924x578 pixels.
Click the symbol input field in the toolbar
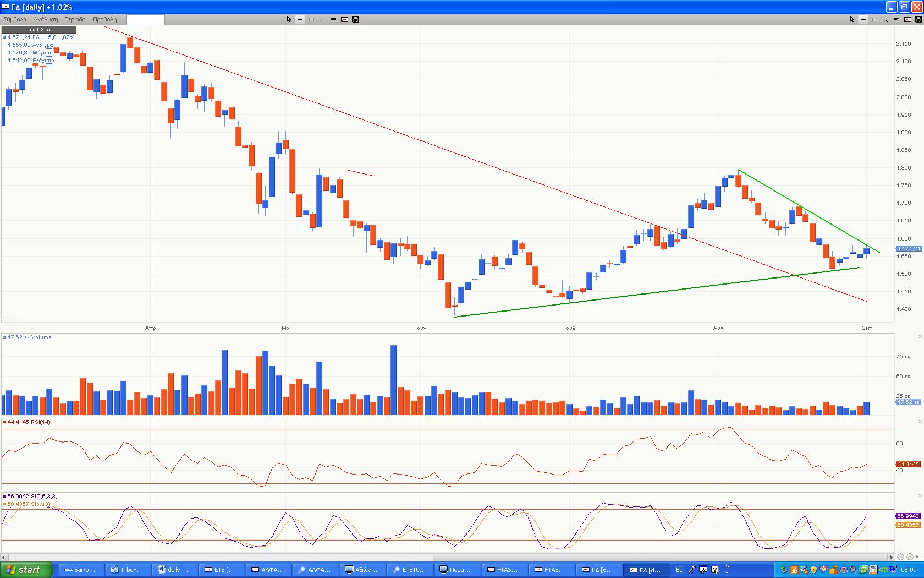(x=145, y=20)
